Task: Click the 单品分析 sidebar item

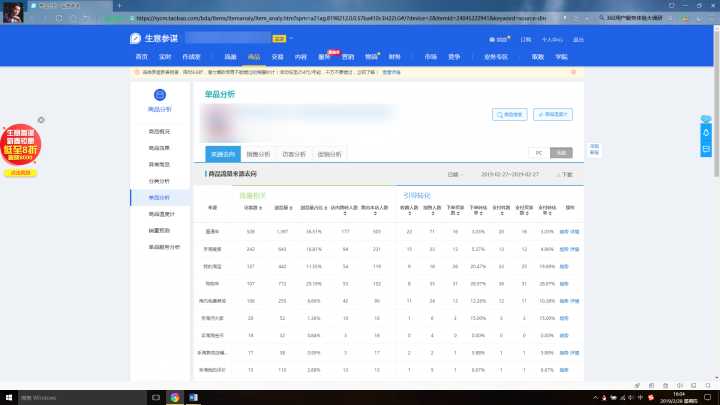Action: (160, 198)
